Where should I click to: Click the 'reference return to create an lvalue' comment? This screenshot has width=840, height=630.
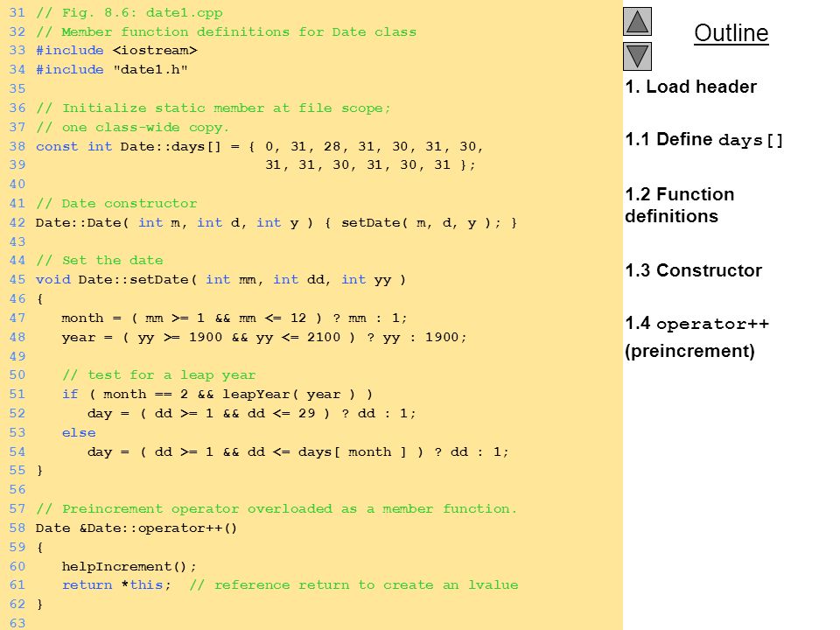pos(353,585)
